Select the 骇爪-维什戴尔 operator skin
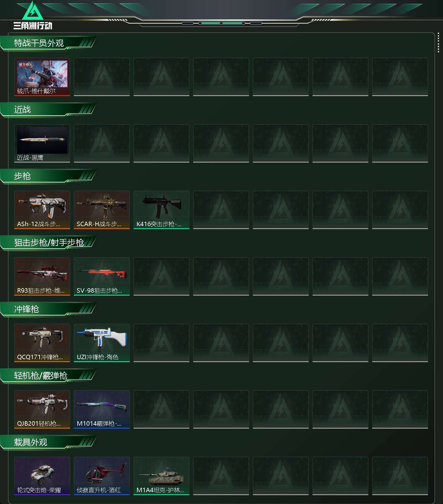443x504 pixels. [x=42, y=77]
